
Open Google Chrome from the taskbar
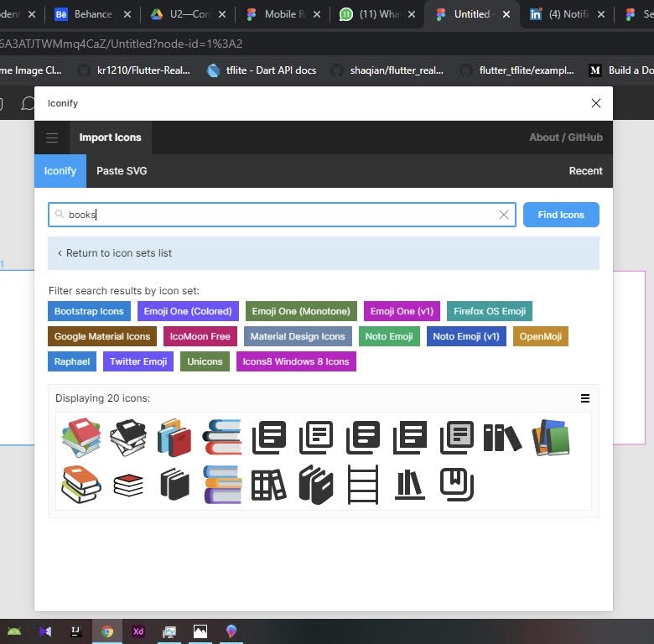106,631
